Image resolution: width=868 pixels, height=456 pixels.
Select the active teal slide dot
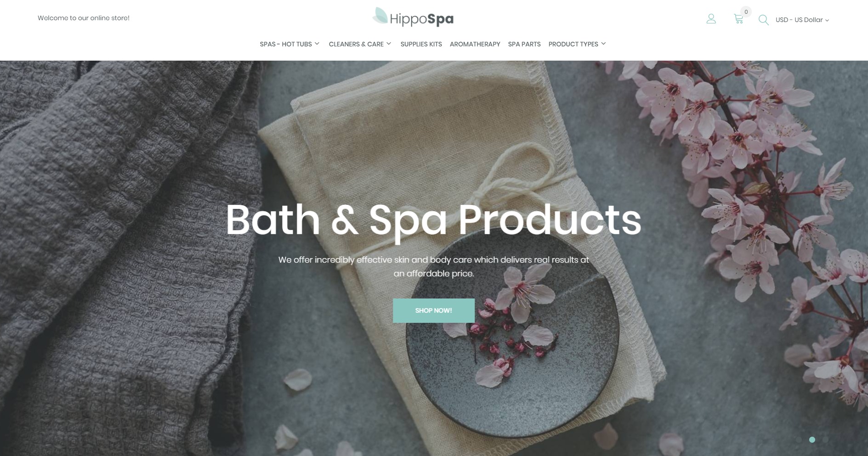coord(812,439)
